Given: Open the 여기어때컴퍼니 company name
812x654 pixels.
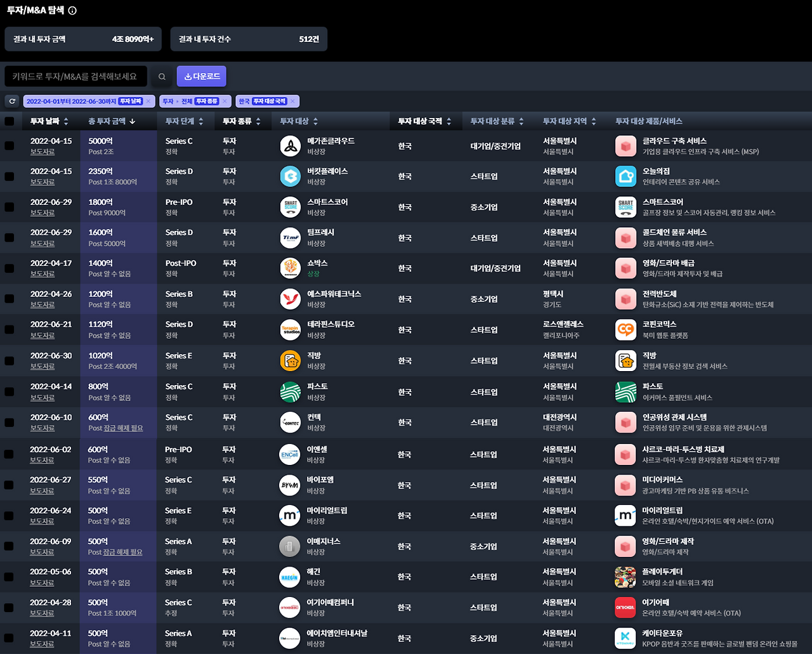Looking at the screenshot, I should click(x=331, y=603).
